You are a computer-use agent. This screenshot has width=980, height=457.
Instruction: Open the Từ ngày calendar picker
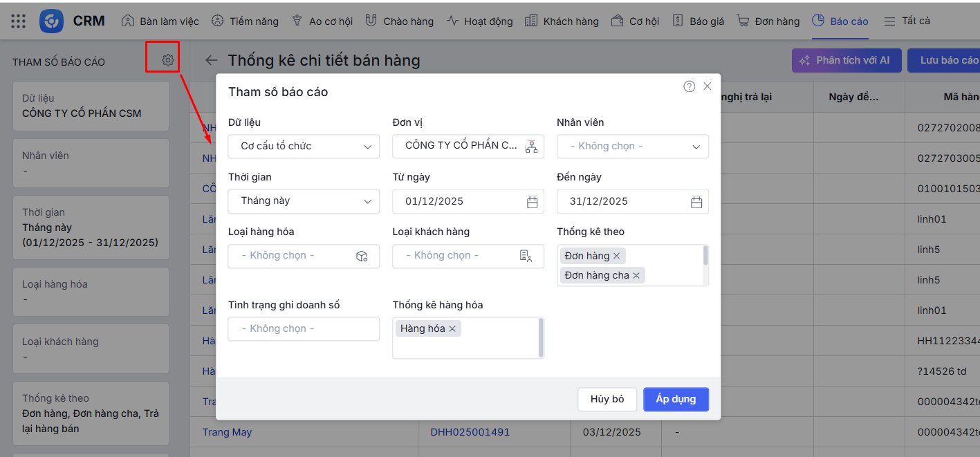pos(532,202)
